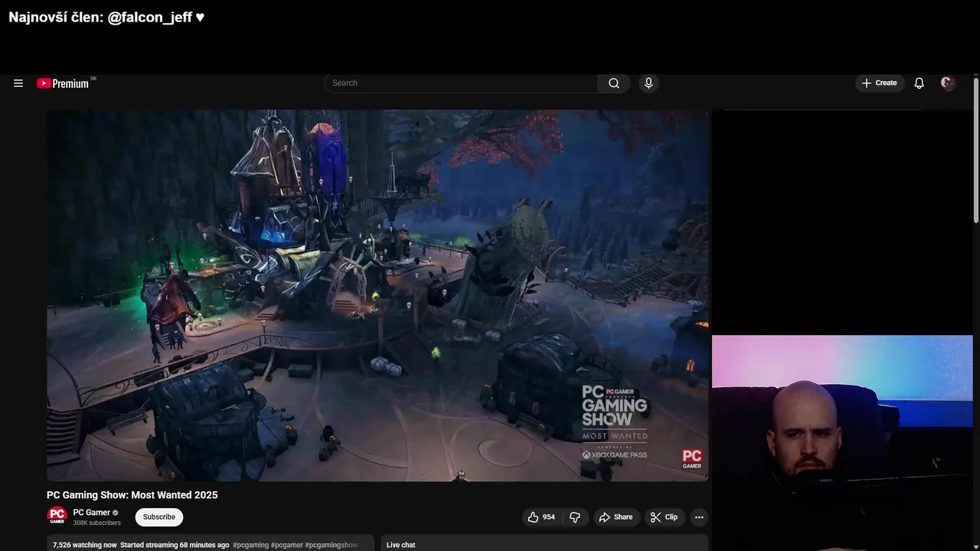This screenshot has height=551, width=980.
Task: Open the account avatar menu
Action: (948, 83)
